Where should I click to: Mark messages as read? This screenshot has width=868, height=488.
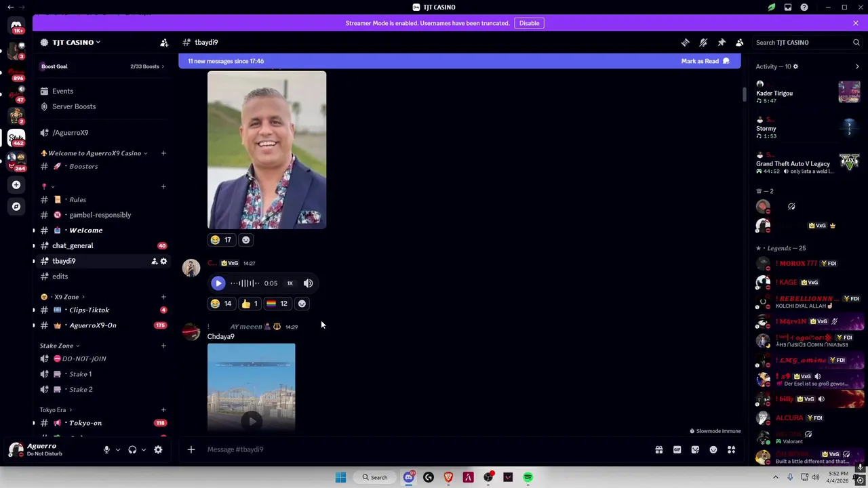pyautogui.click(x=705, y=61)
